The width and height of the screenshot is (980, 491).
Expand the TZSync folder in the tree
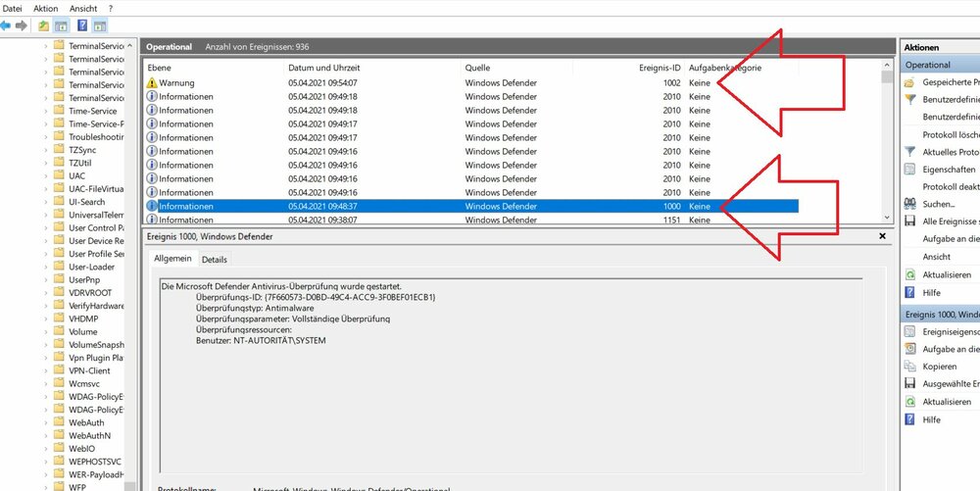45,150
